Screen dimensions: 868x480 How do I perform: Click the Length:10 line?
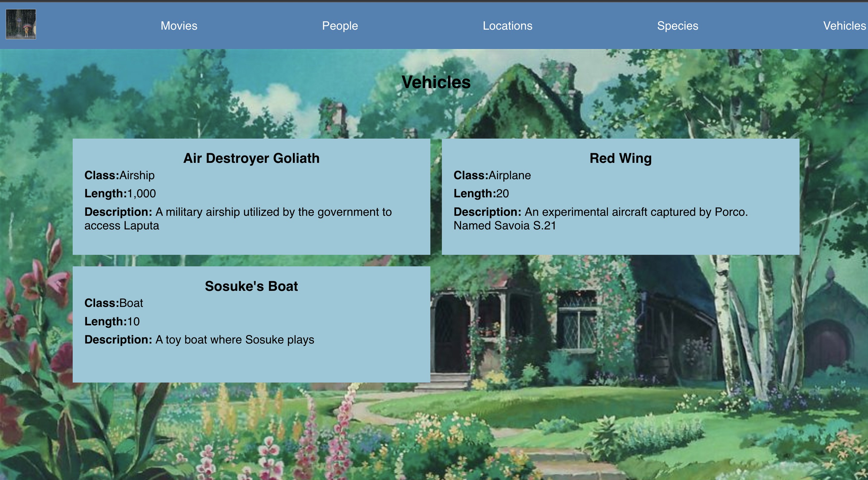tap(112, 321)
